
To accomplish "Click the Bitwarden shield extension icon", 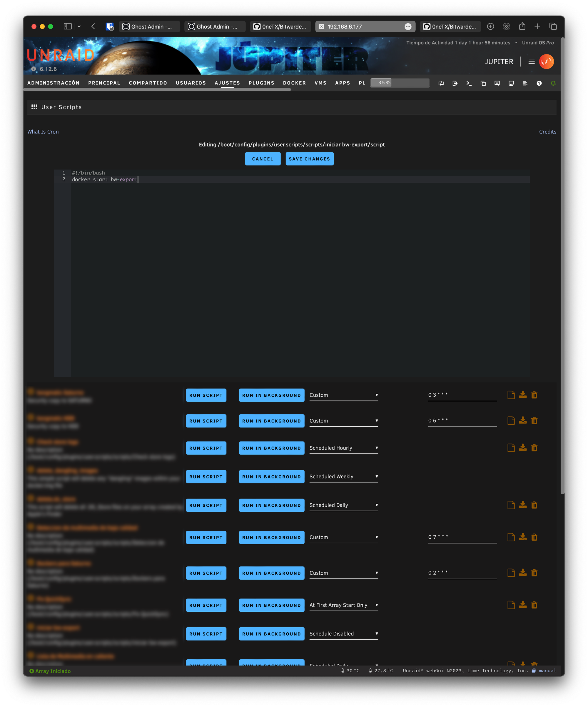I will click(110, 26).
